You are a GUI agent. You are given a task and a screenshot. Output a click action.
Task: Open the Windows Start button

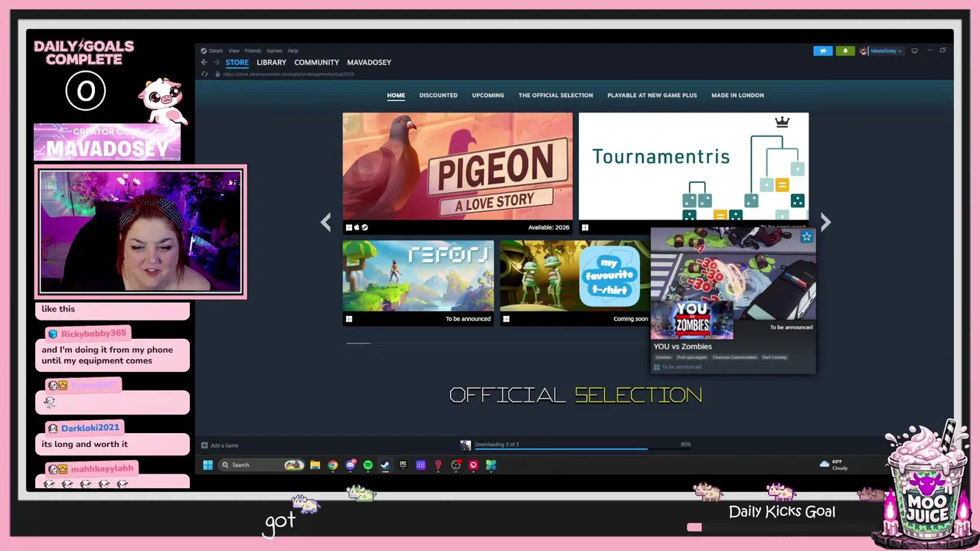[x=207, y=465]
